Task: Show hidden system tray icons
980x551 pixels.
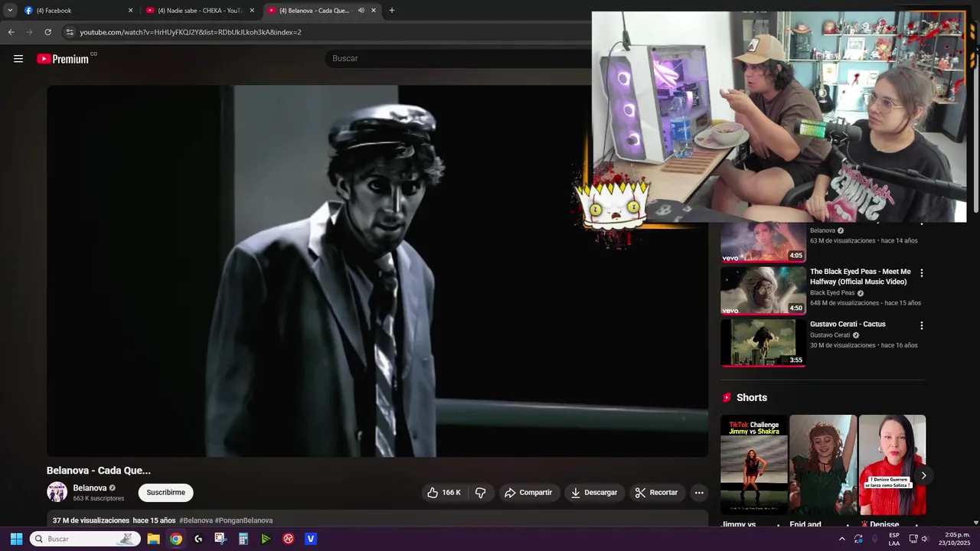Action: point(842,539)
